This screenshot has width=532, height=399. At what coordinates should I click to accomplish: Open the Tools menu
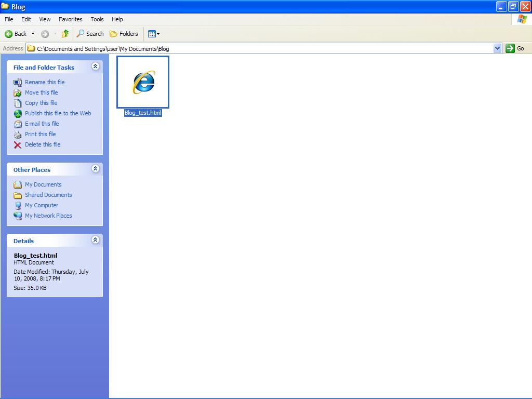pos(97,19)
